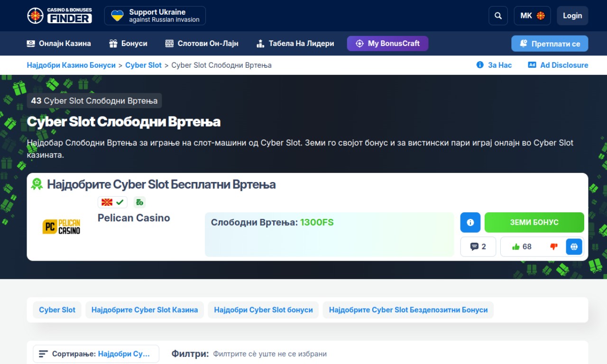Click the Претплати се subscribe button
This screenshot has width=607, height=364.
[550, 44]
